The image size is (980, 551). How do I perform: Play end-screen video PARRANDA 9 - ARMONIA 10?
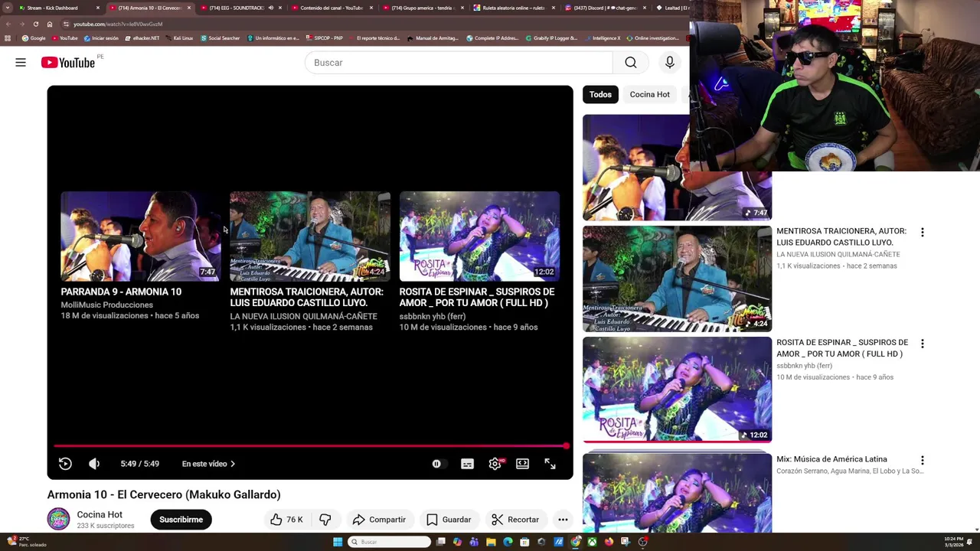[x=140, y=236]
